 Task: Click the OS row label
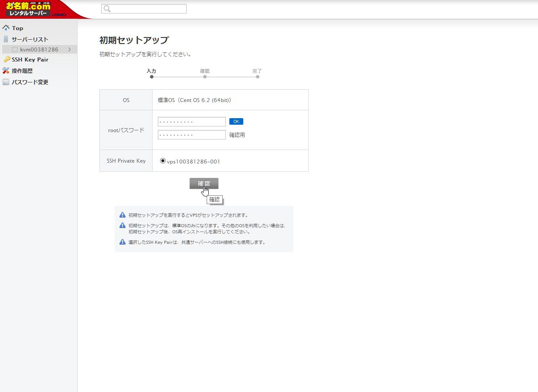126,100
